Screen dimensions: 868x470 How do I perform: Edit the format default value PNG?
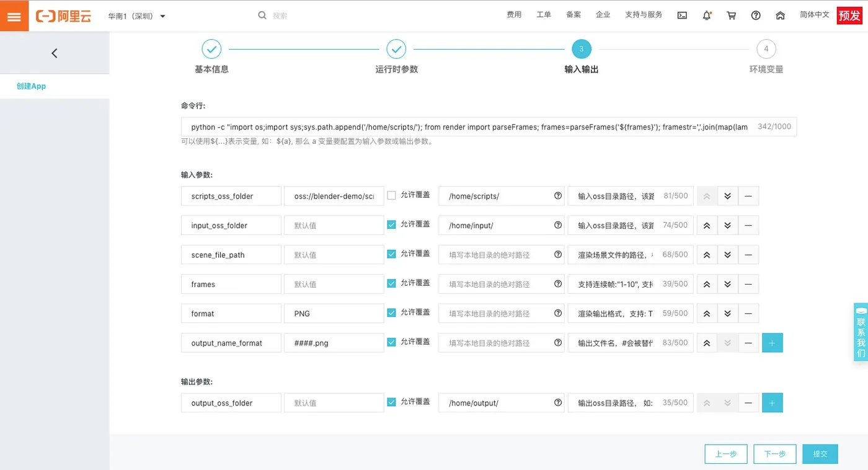pyautogui.click(x=334, y=313)
